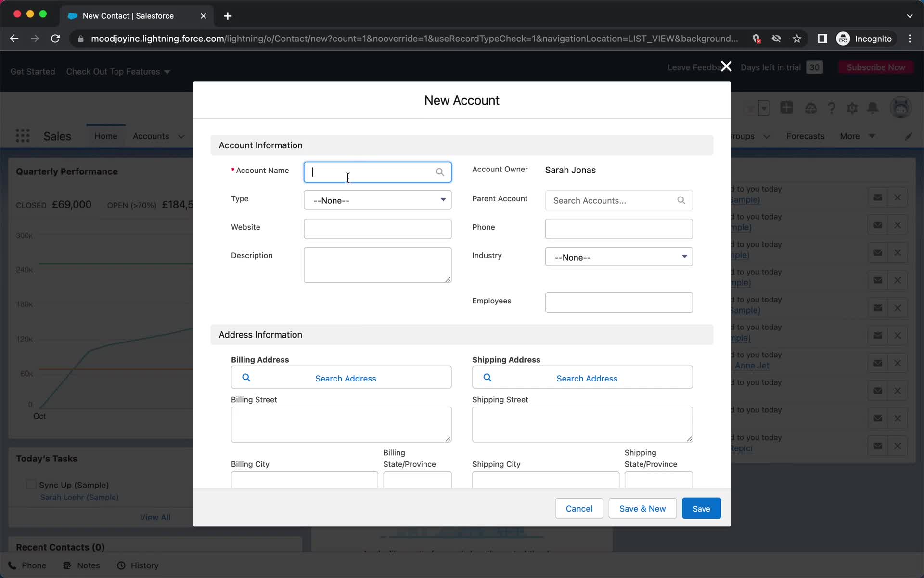Click the browser address bar URL

[414, 39]
